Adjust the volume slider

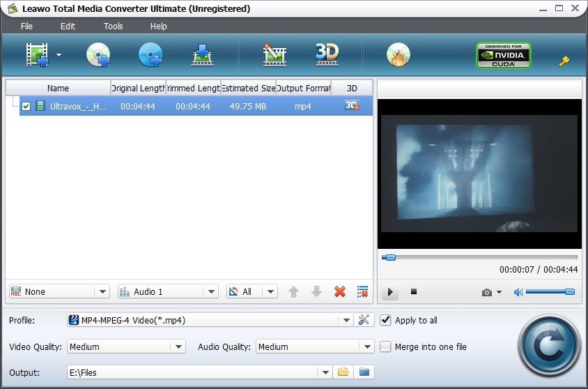click(x=550, y=291)
